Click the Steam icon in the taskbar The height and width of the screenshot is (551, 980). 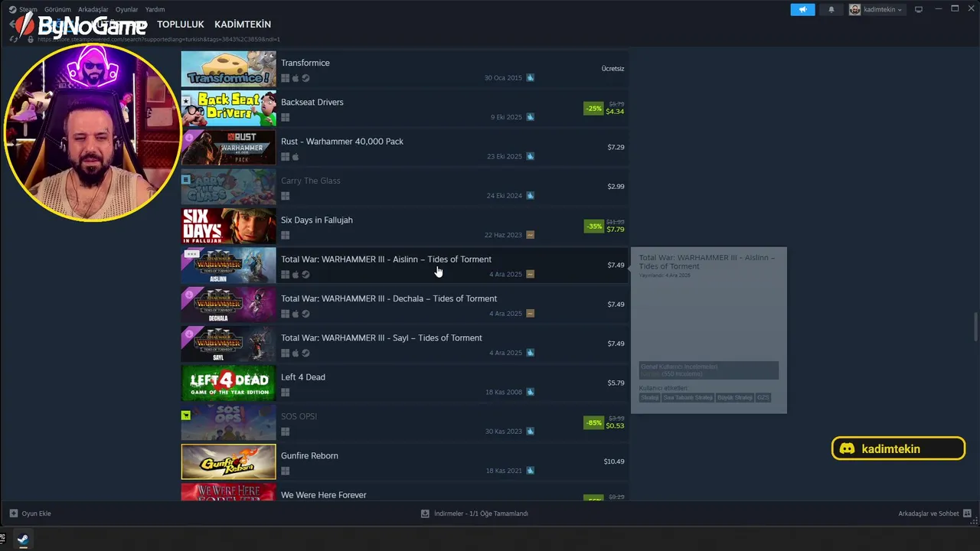pyautogui.click(x=23, y=539)
